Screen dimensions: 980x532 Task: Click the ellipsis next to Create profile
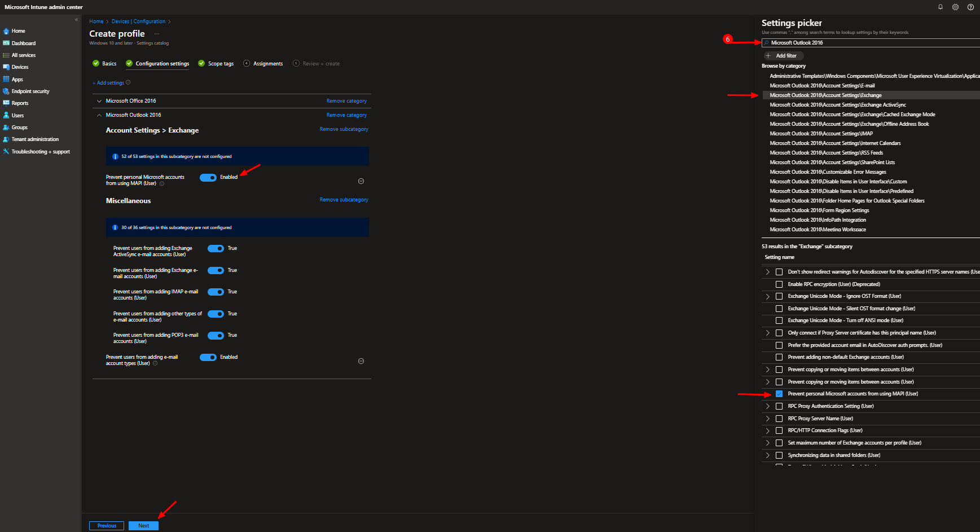157,34
